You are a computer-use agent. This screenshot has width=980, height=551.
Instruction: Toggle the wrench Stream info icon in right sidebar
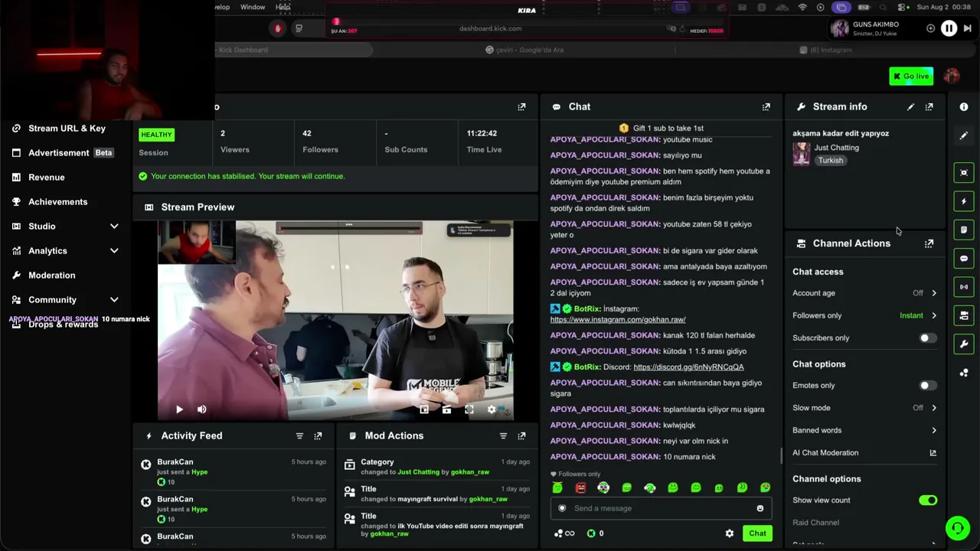click(964, 344)
